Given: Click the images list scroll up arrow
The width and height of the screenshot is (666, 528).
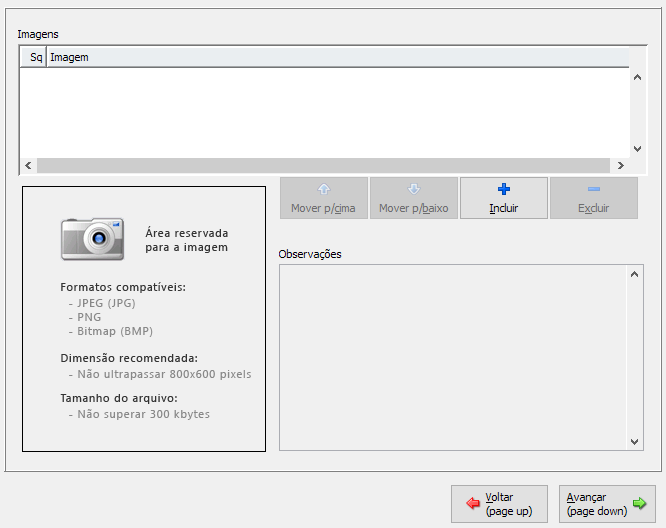Looking at the screenshot, I should 637,77.
